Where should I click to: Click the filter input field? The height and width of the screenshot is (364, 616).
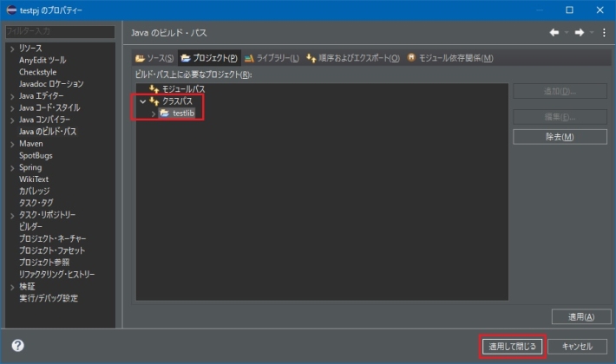(60, 31)
